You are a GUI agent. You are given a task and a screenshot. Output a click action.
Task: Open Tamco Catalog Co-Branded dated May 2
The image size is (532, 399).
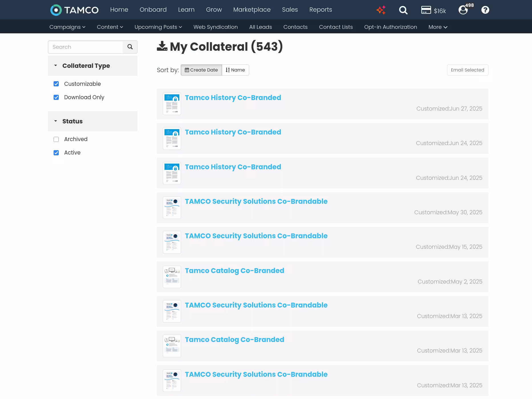pyautogui.click(x=235, y=271)
